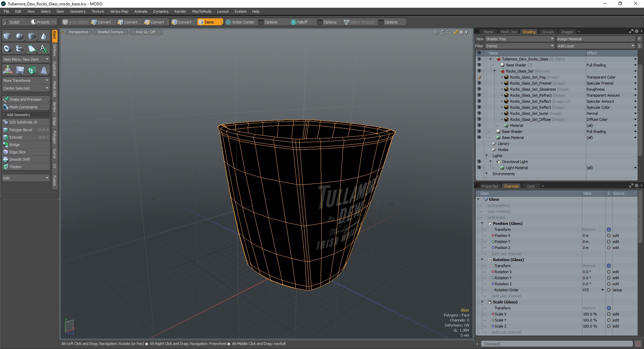The image size is (644, 349).
Task: Select the Pen polygon tool
Action: (x=32, y=49)
